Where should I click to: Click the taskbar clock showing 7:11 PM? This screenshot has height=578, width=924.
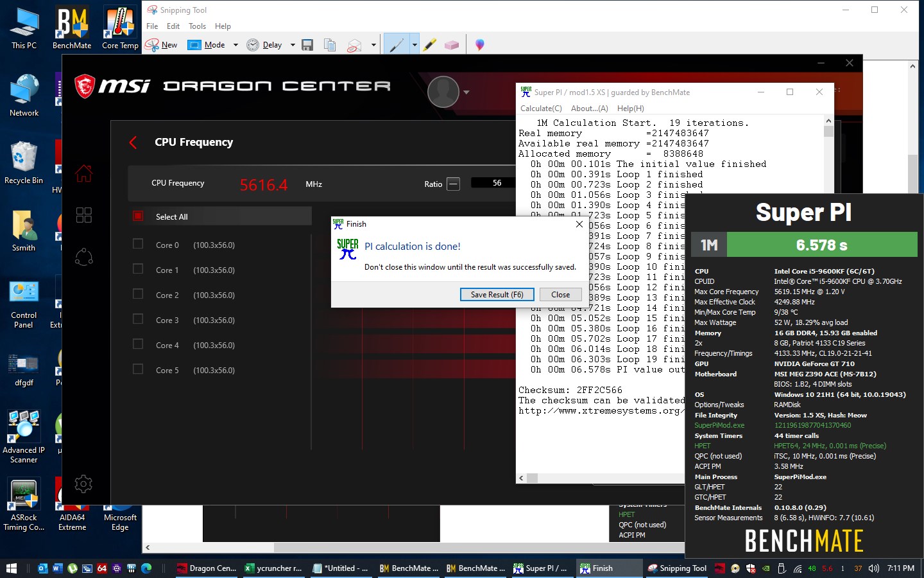[901, 568]
